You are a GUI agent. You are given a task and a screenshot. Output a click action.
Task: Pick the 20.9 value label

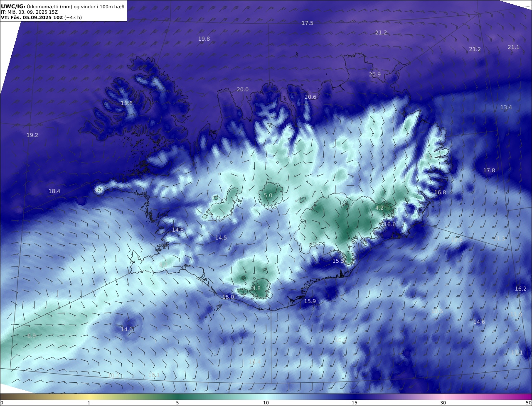(x=375, y=75)
